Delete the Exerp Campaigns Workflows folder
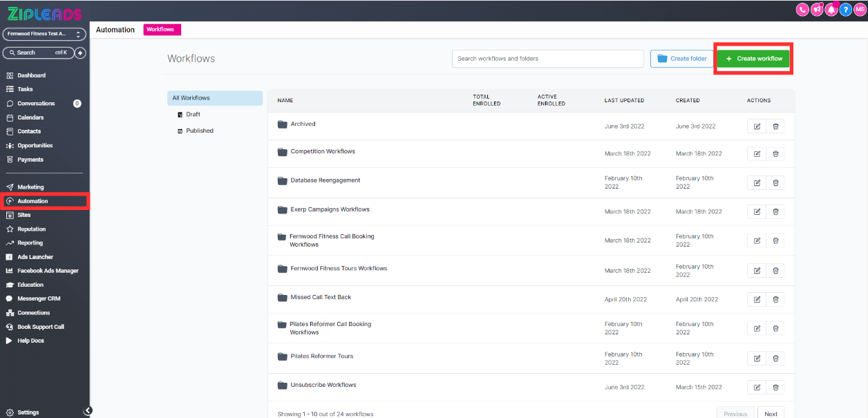 [x=775, y=211]
